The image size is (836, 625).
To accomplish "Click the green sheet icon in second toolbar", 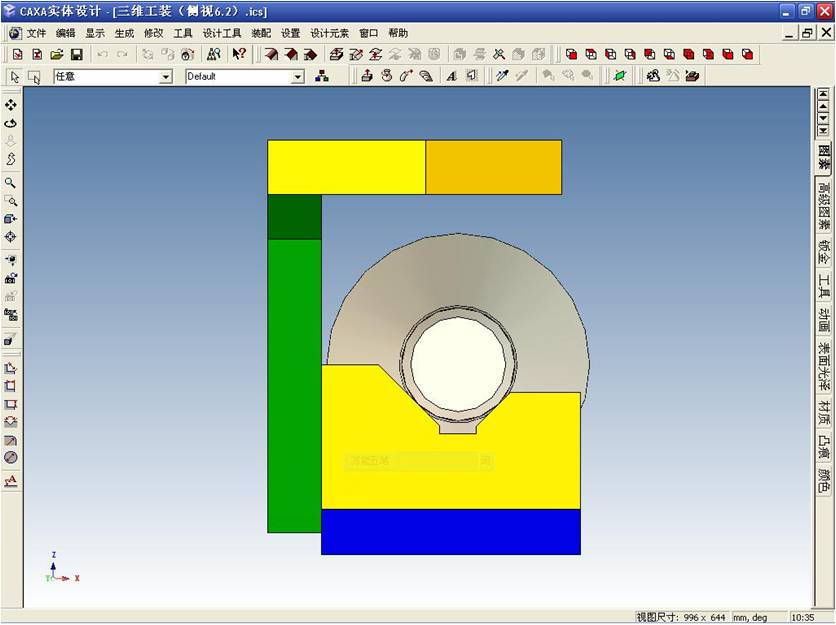I will coord(619,76).
